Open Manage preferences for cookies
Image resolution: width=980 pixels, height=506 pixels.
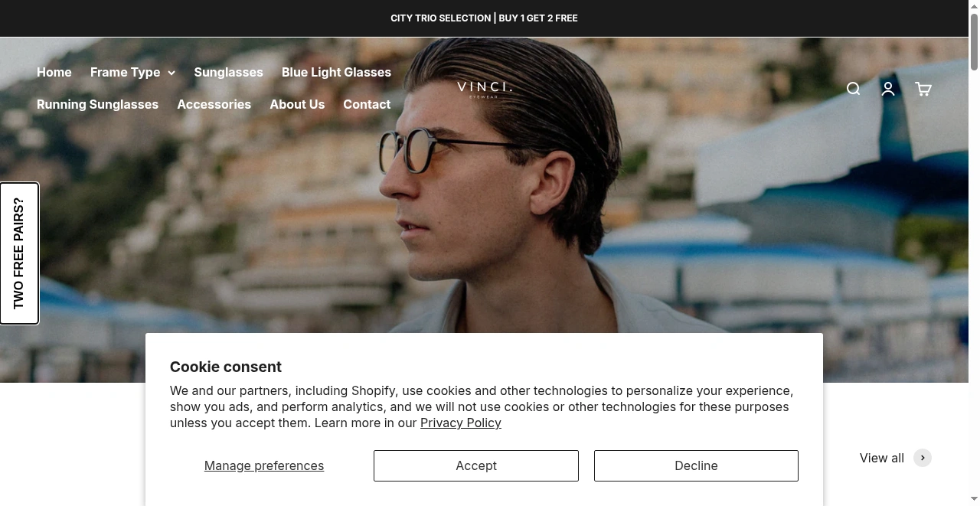tap(263, 465)
